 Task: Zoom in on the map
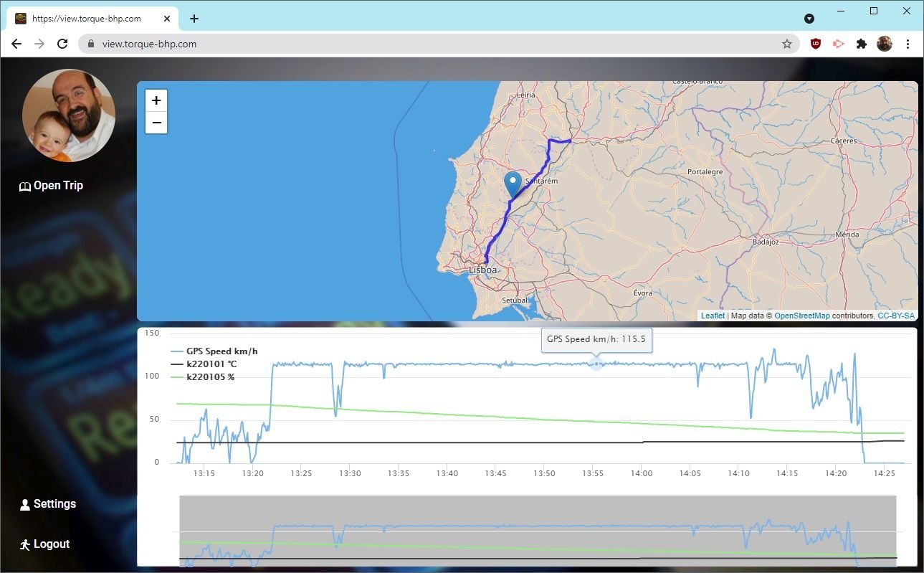click(156, 100)
